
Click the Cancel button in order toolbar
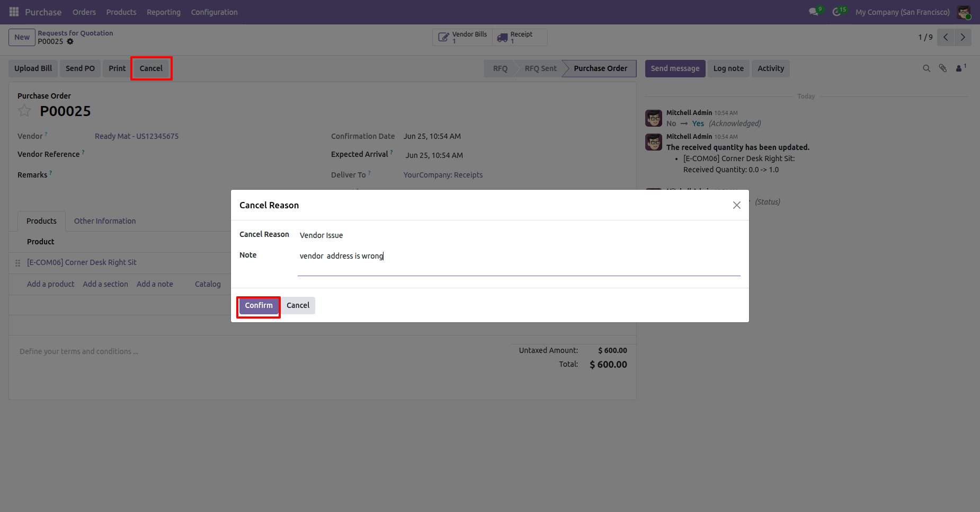click(151, 68)
